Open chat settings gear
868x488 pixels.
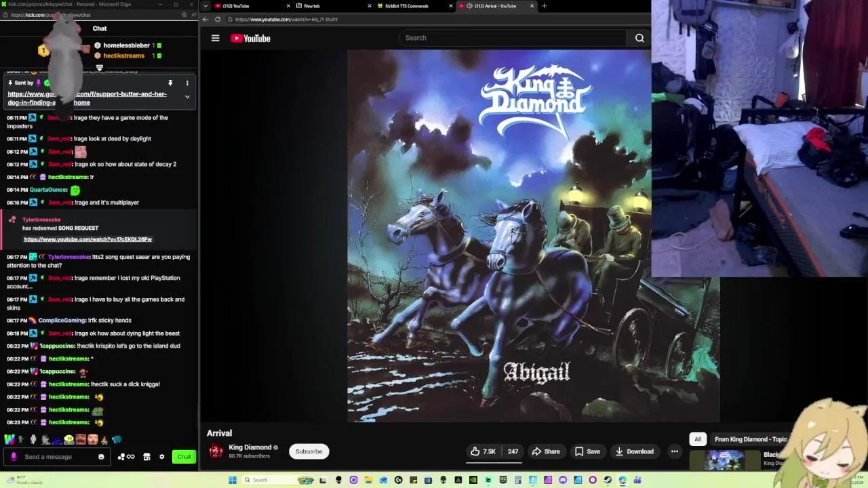(x=161, y=457)
